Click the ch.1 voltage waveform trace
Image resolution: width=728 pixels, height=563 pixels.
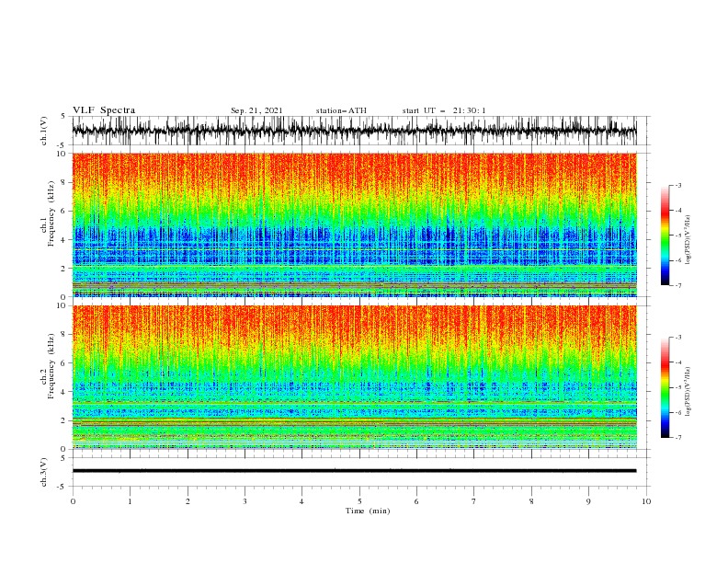(354, 131)
